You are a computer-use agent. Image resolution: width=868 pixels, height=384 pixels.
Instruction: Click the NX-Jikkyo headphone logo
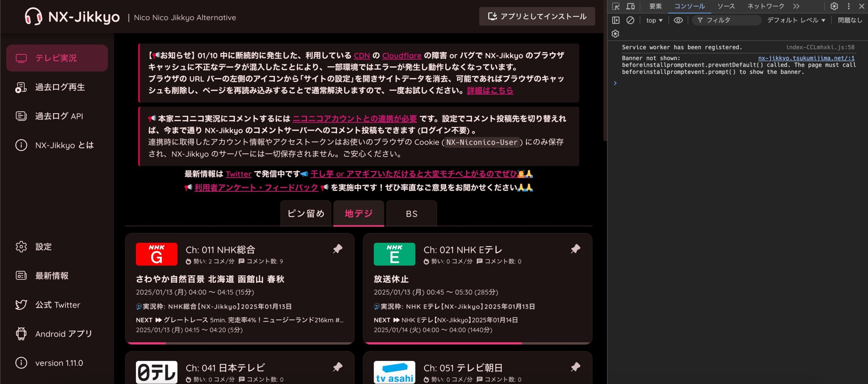click(34, 17)
